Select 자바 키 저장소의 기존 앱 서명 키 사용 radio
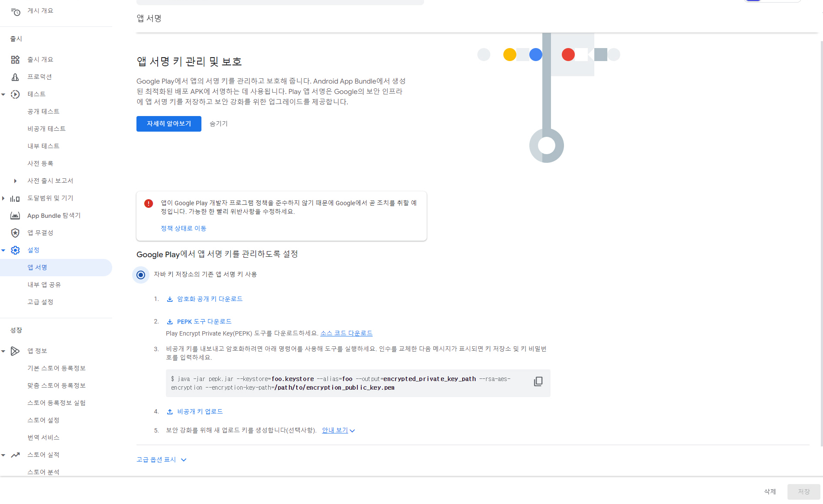 pos(141,275)
